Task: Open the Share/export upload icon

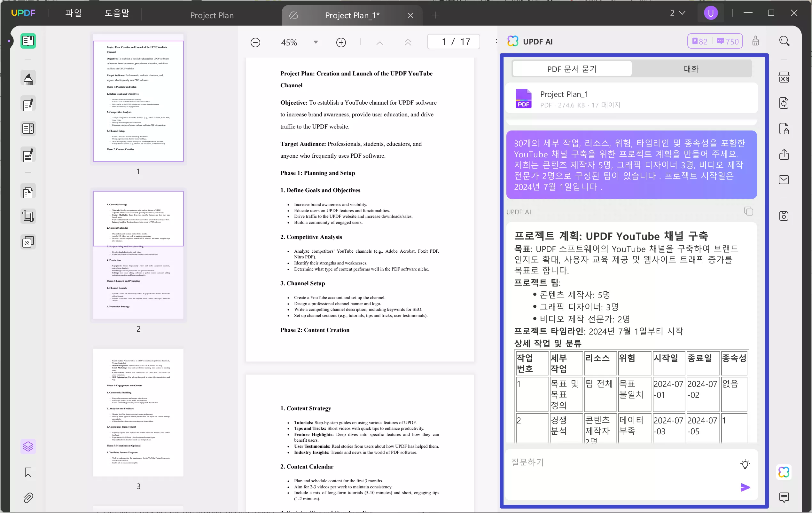Action: (x=784, y=154)
